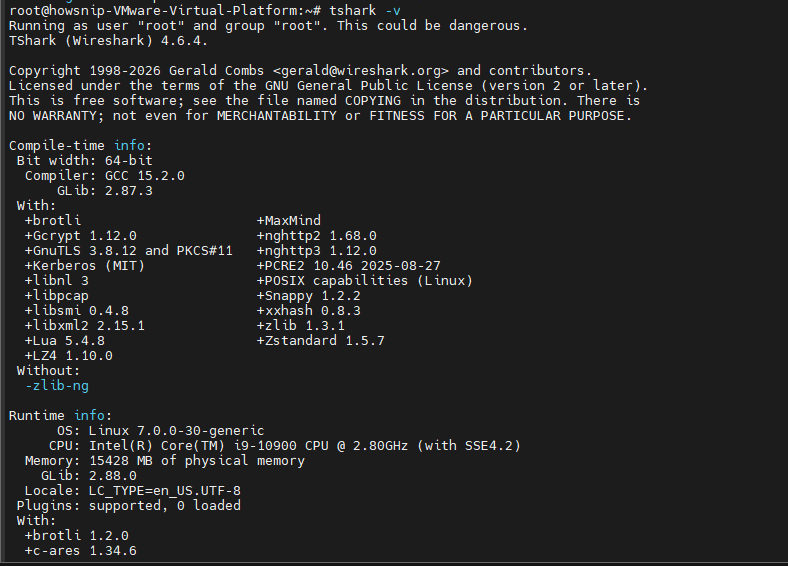Click the '+nghttp3 1.12.0' entry

point(317,251)
